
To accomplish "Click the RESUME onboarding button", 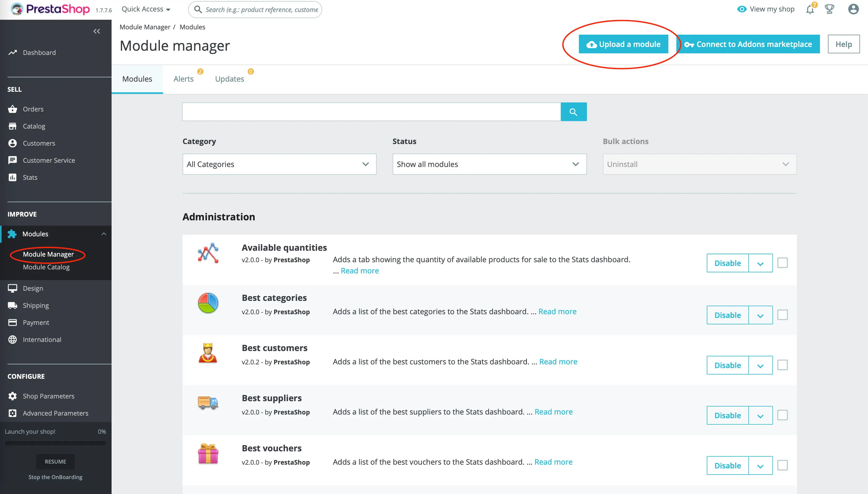I will tap(55, 462).
